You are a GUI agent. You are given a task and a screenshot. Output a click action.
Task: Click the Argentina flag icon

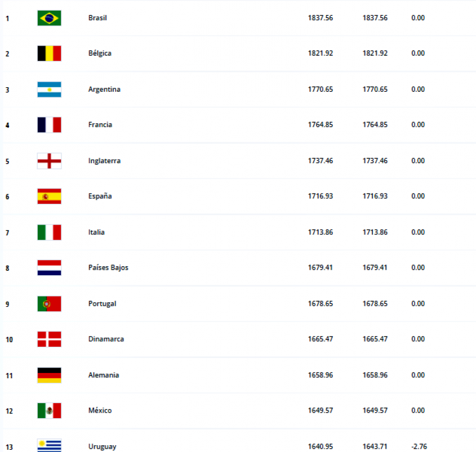click(49, 89)
